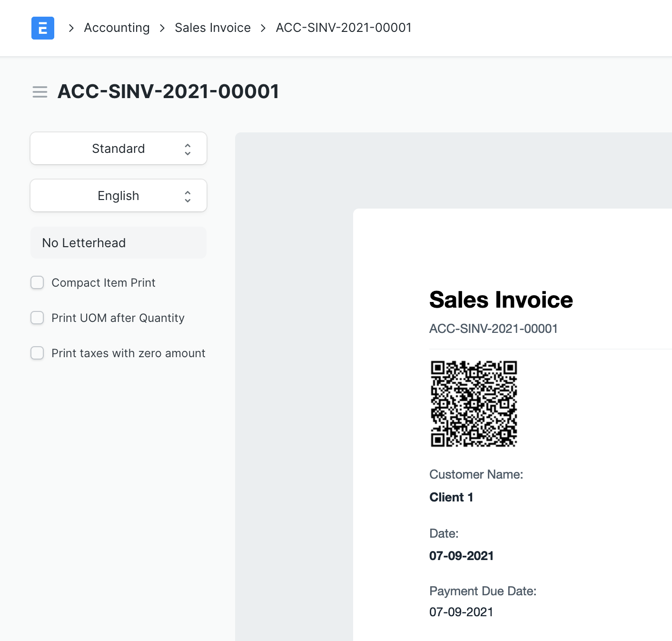The width and height of the screenshot is (672, 641).
Task: Enable Compact Item Print checkbox
Action: (37, 282)
